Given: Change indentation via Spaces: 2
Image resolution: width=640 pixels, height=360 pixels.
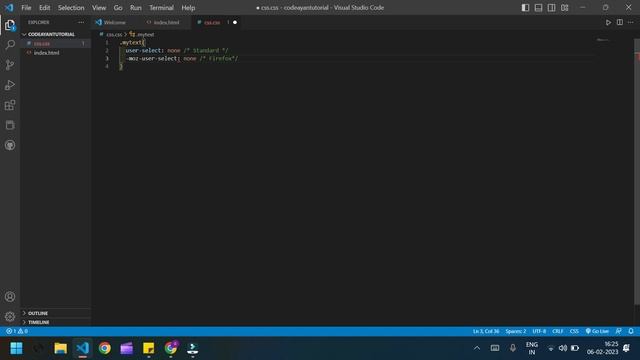Looking at the screenshot, I should click(x=516, y=331).
